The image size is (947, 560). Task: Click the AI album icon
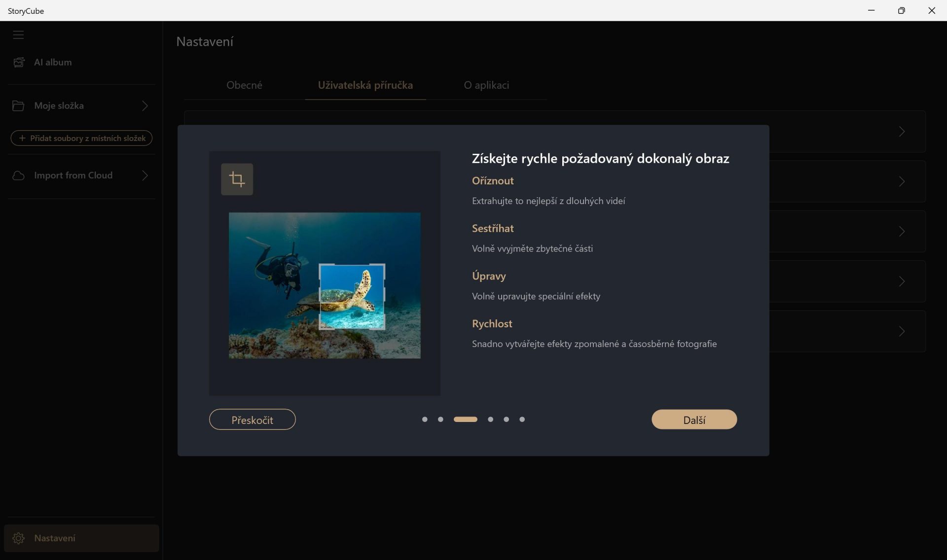[x=19, y=62]
